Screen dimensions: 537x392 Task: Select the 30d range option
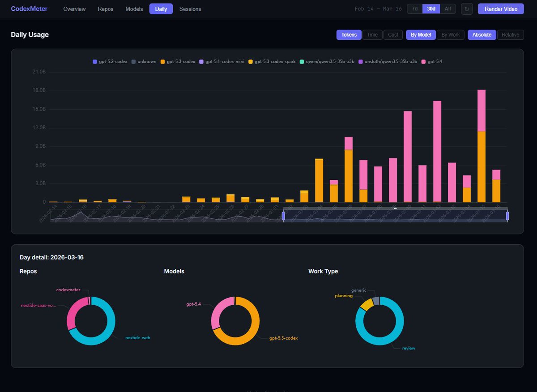(x=431, y=9)
